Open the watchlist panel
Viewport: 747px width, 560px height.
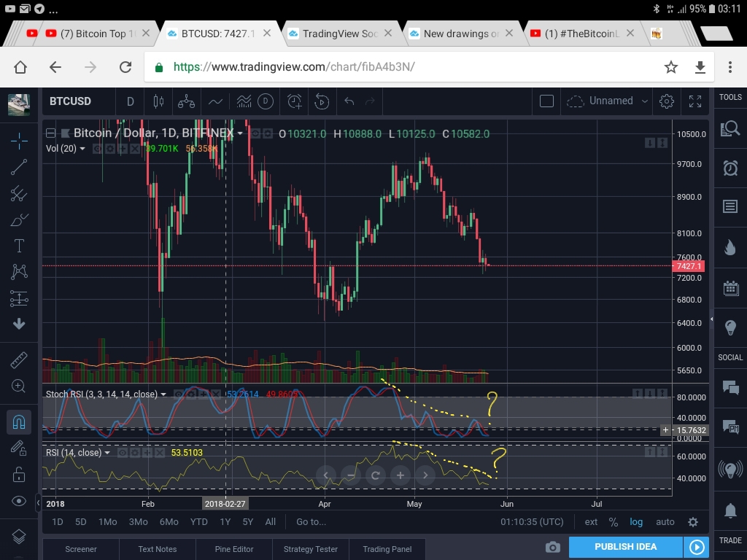tap(730, 128)
